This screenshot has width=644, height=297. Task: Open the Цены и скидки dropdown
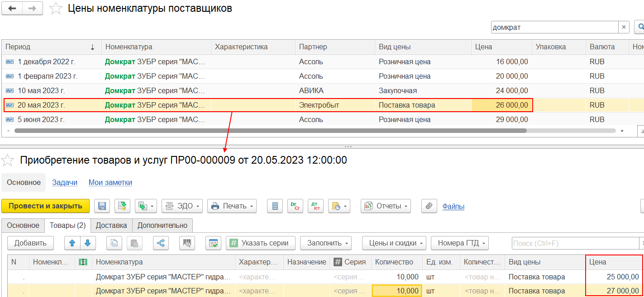pyautogui.click(x=394, y=243)
